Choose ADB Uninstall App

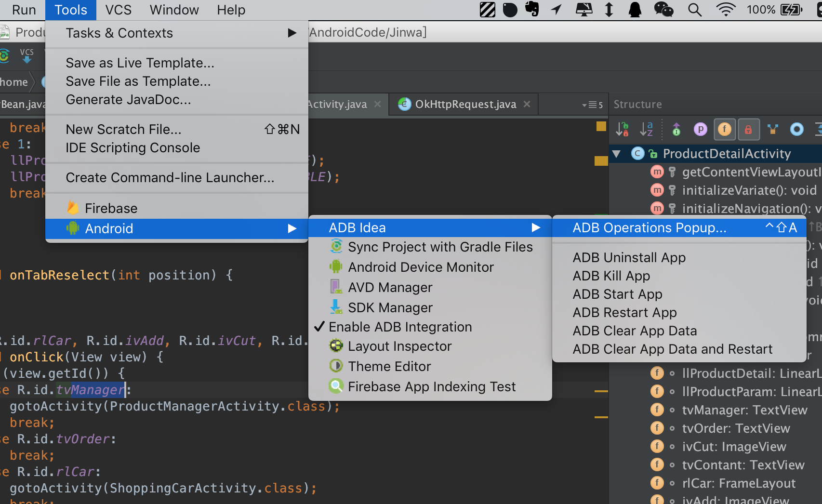point(679,257)
